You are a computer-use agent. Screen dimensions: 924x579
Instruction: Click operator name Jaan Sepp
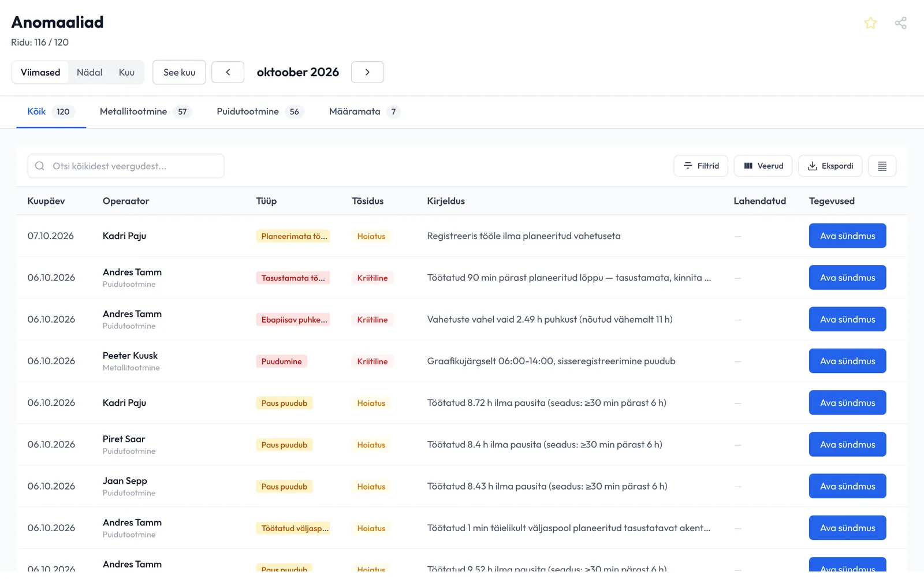pyautogui.click(x=125, y=481)
